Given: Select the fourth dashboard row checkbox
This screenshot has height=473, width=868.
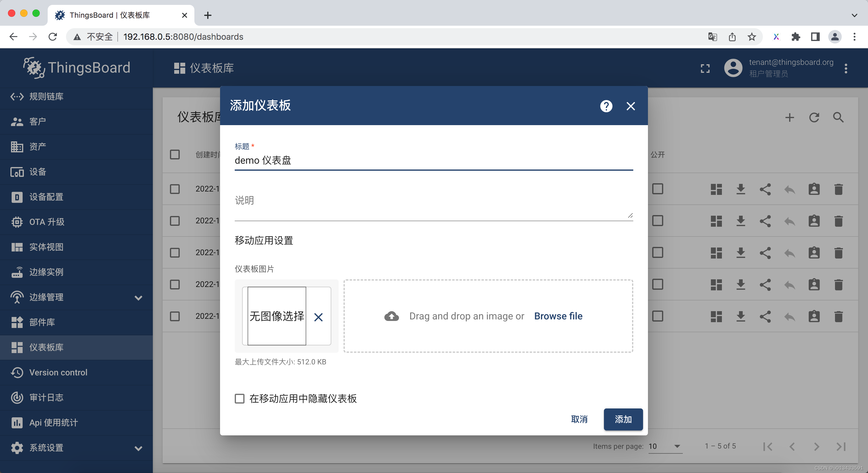Looking at the screenshot, I should [x=175, y=285].
